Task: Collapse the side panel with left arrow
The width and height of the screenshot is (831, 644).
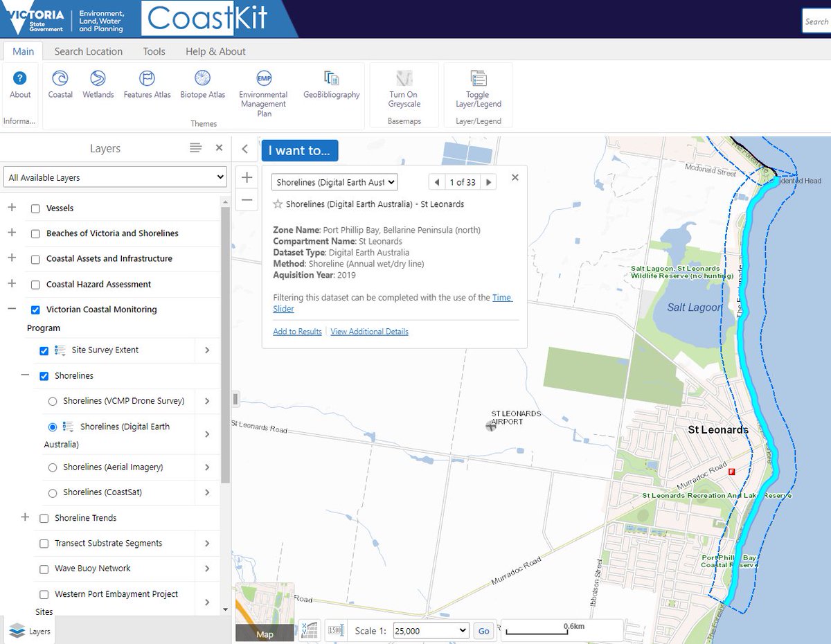Action: tap(244, 149)
